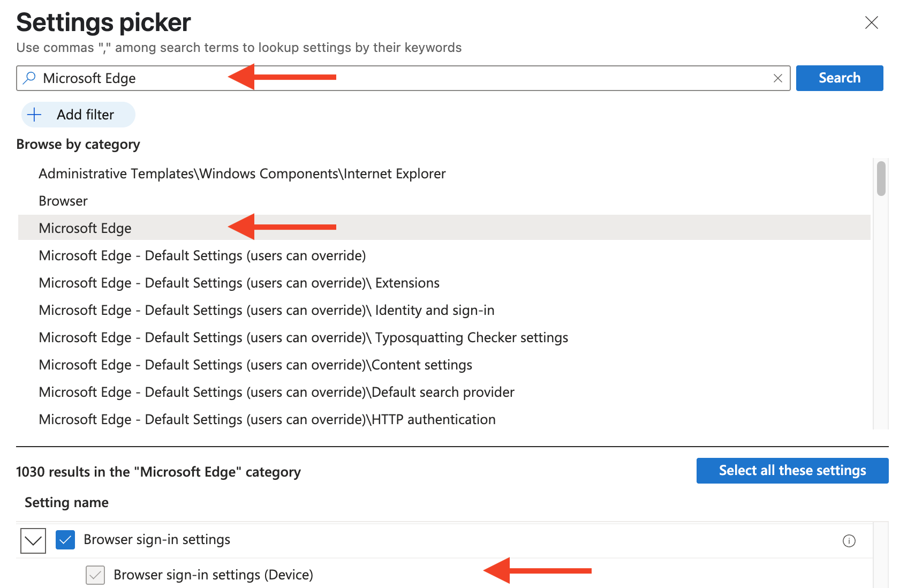Screen dimensions: 907x588
Task: Click the plus icon for Add filter
Action: (34, 115)
